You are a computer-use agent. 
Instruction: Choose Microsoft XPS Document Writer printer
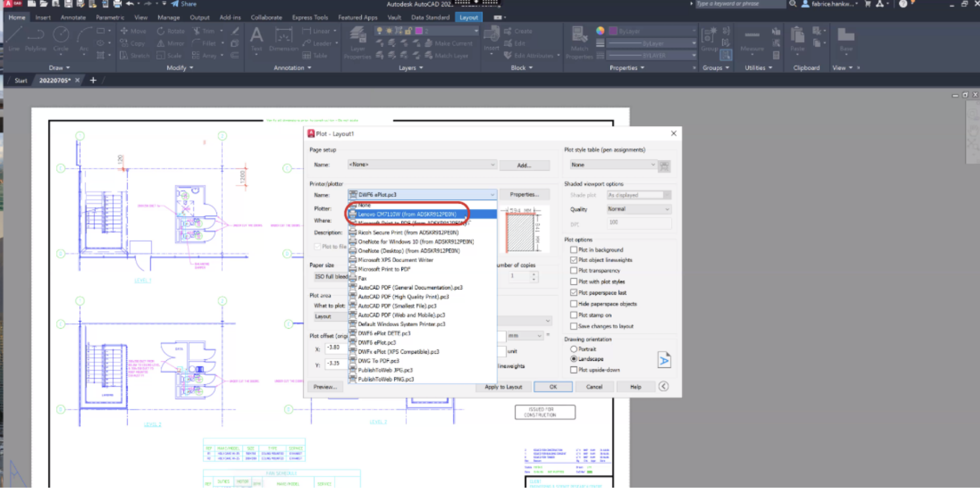pyautogui.click(x=422, y=260)
